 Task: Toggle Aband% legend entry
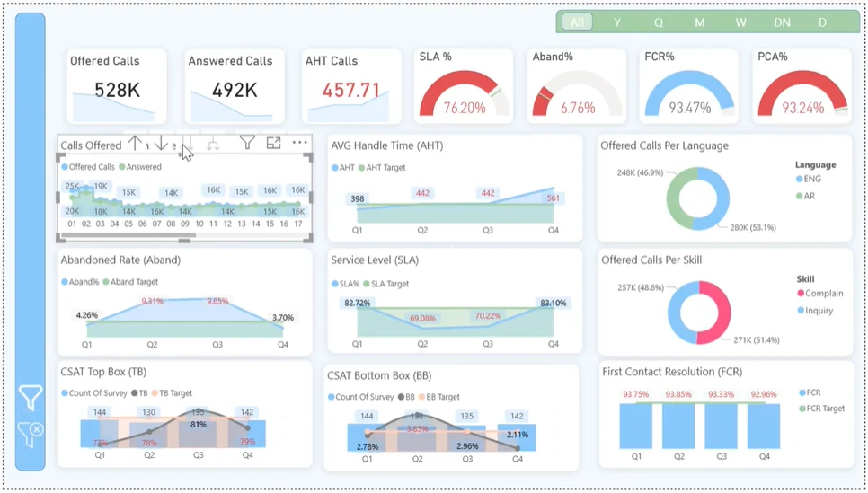80,282
